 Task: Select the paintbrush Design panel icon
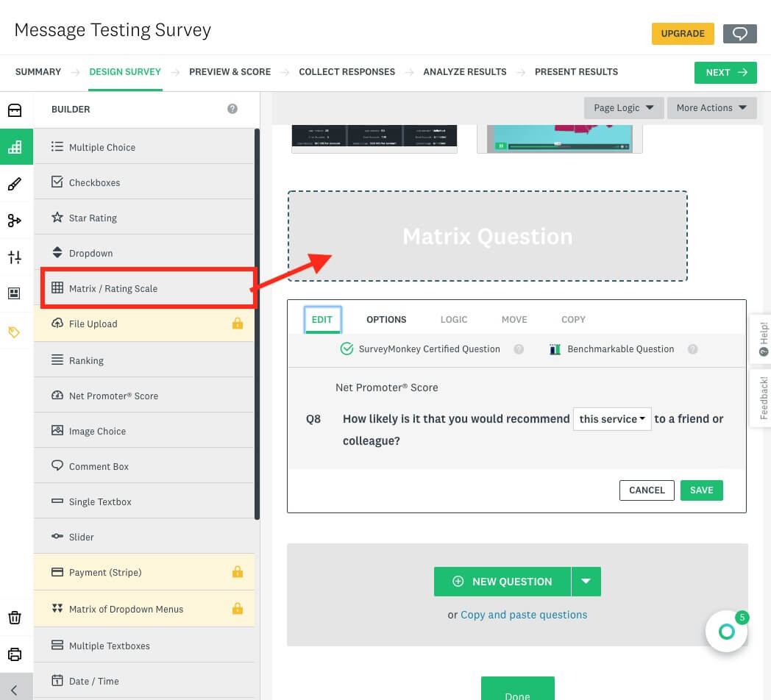click(16, 182)
